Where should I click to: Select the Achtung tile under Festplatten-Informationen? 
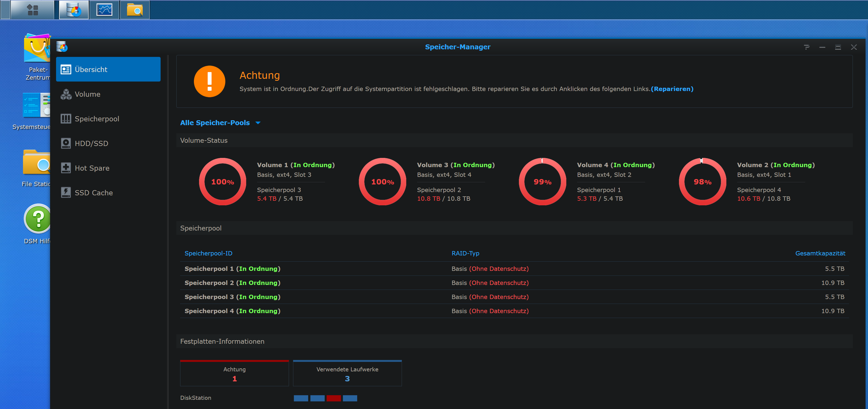pos(234,373)
